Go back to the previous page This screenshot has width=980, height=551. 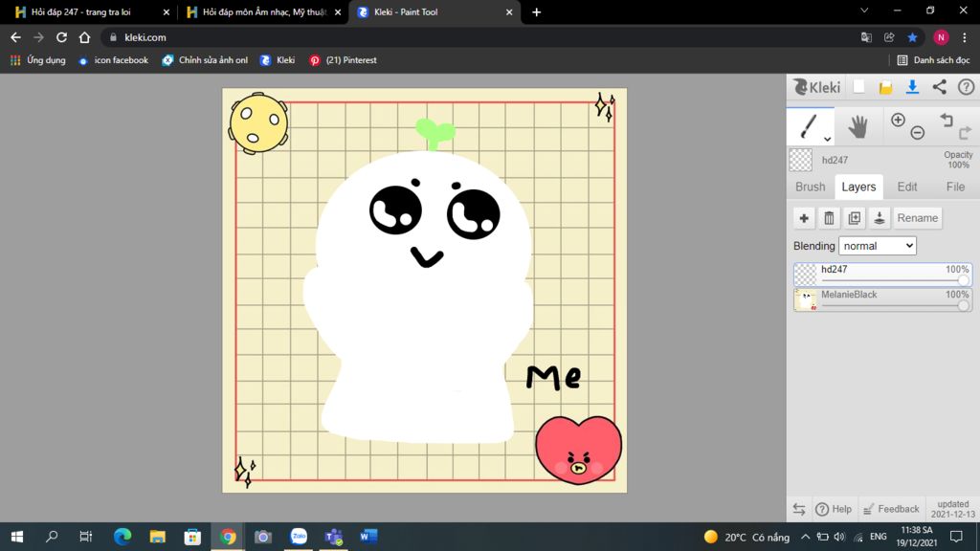coord(15,37)
